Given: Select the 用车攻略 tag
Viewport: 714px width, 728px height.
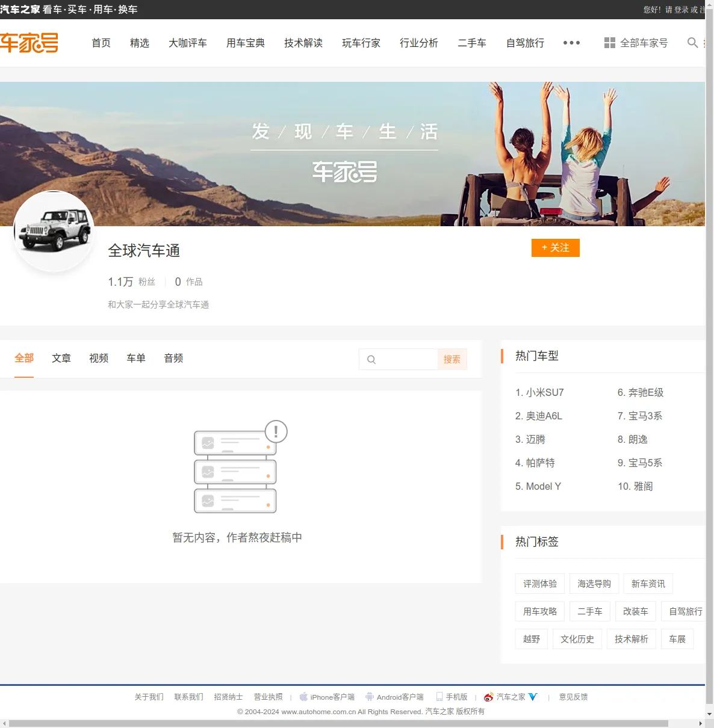Looking at the screenshot, I should [540, 611].
